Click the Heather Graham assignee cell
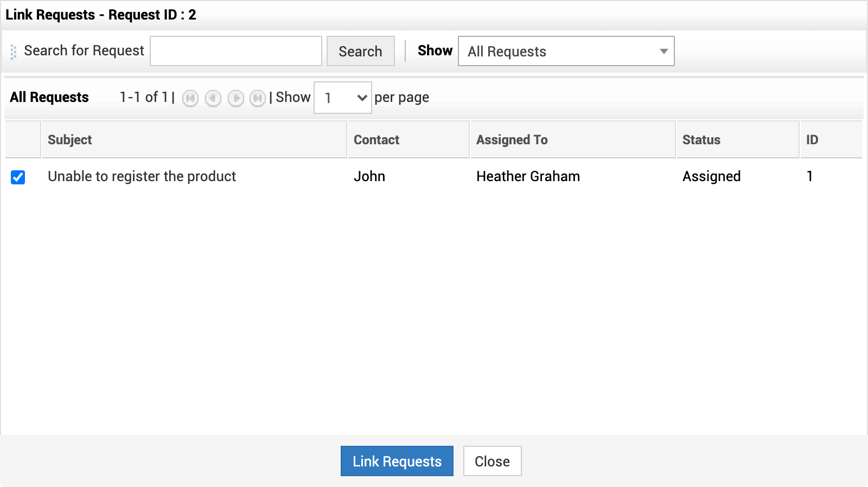 528,176
